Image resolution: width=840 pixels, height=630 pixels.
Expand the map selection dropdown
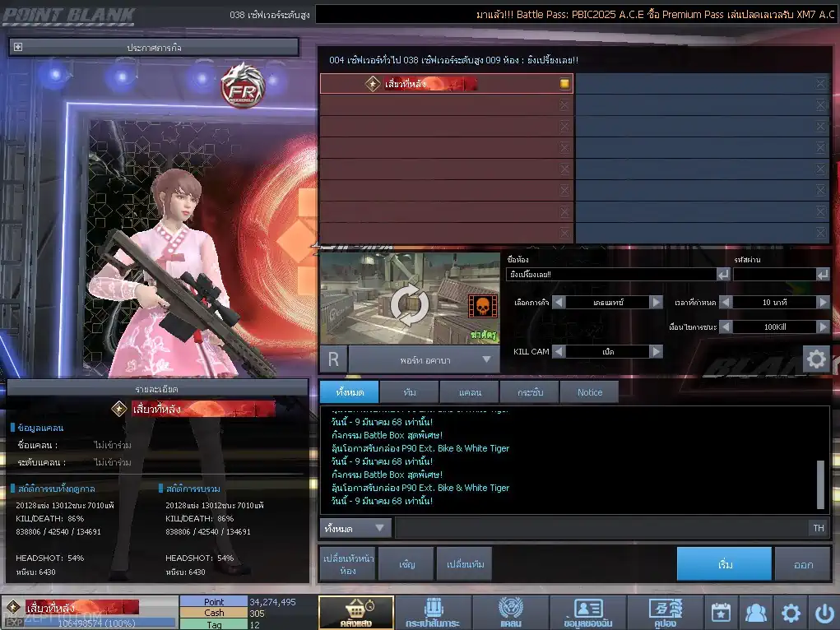click(486, 359)
